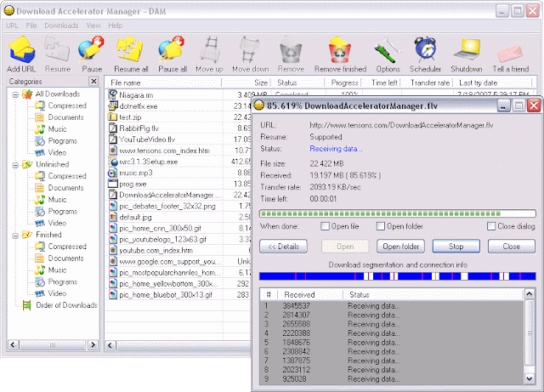Select Documents under All Downloads
Image resolution: width=544 pixels, height=392 pixels.
(x=65, y=117)
